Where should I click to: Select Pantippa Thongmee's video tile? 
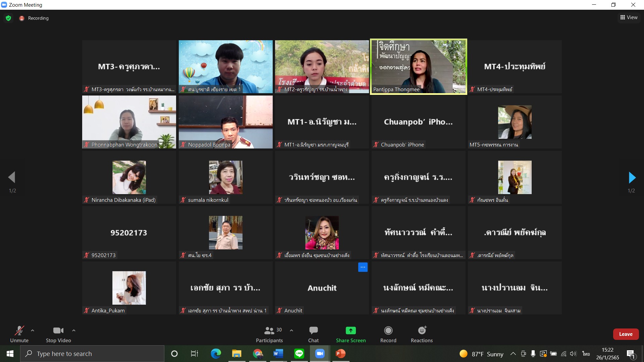pos(418,67)
